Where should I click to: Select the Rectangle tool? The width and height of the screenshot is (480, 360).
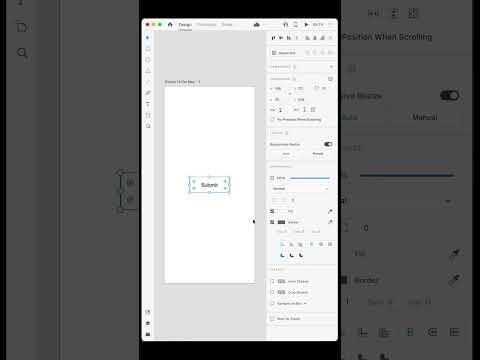(148, 49)
